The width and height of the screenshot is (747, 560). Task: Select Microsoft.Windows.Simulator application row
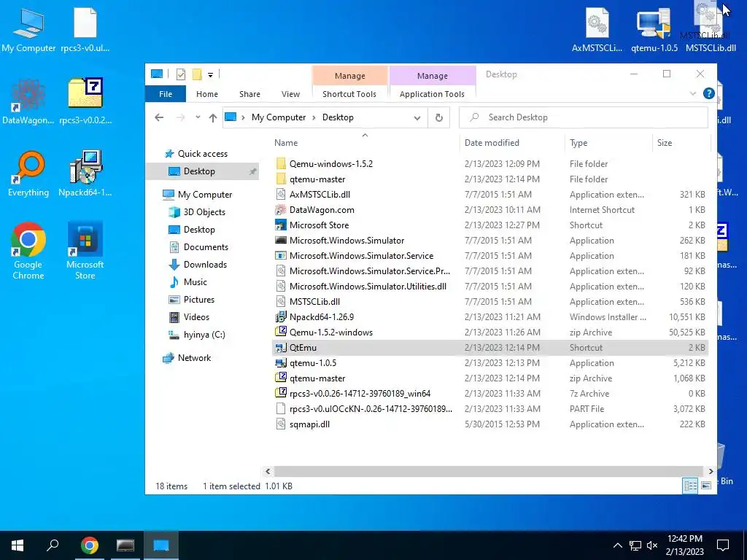click(491, 241)
